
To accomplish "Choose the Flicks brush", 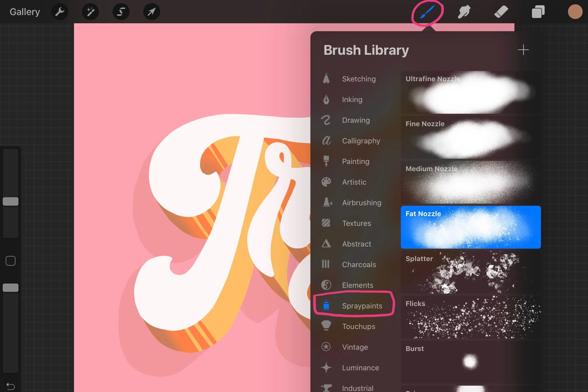I will pyautogui.click(x=471, y=317).
